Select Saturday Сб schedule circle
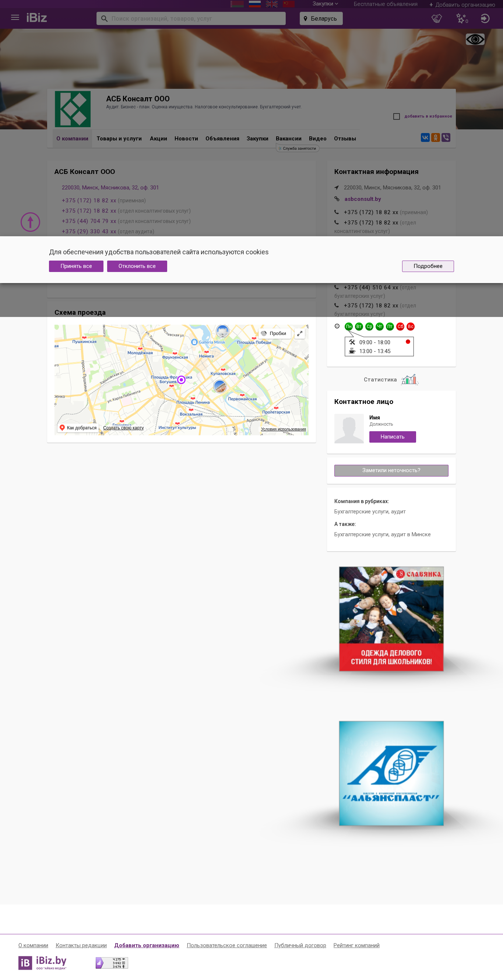Image resolution: width=503 pixels, height=980 pixels. (x=400, y=327)
